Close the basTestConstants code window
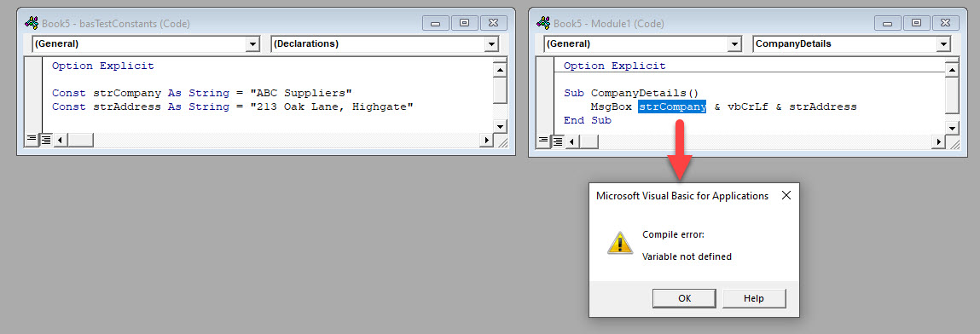The image size is (980, 334). click(x=493, y=23)
